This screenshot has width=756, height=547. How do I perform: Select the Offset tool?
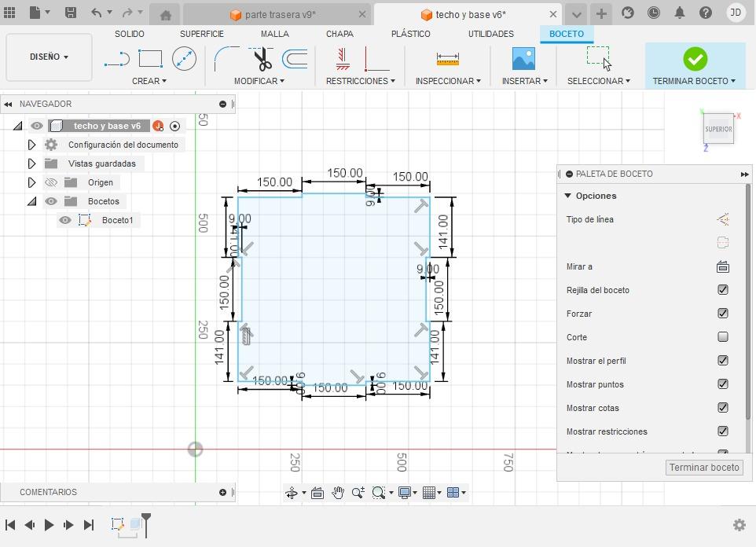(x=295, y=59)
